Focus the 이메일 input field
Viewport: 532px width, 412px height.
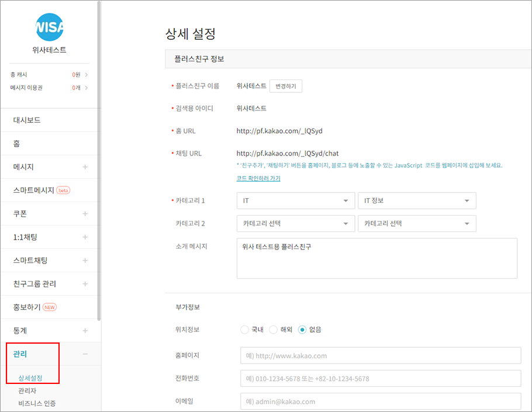(x=381, y=401)
